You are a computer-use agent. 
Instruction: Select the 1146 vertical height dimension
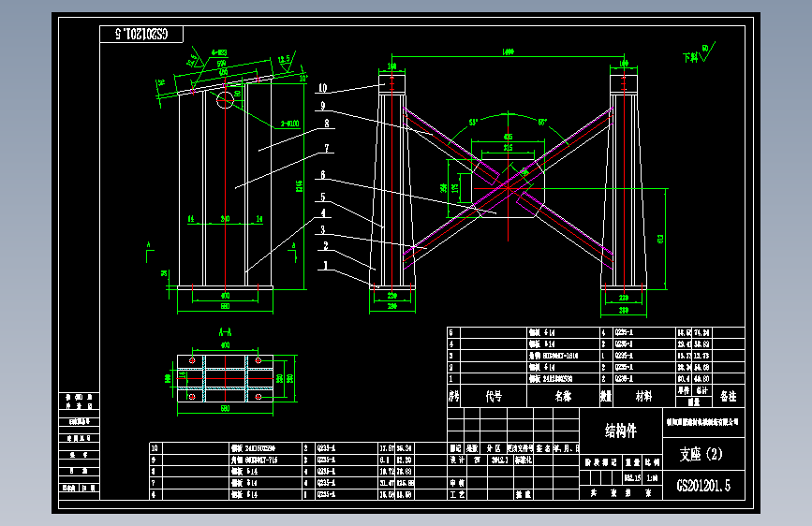[x=299, y=186]
